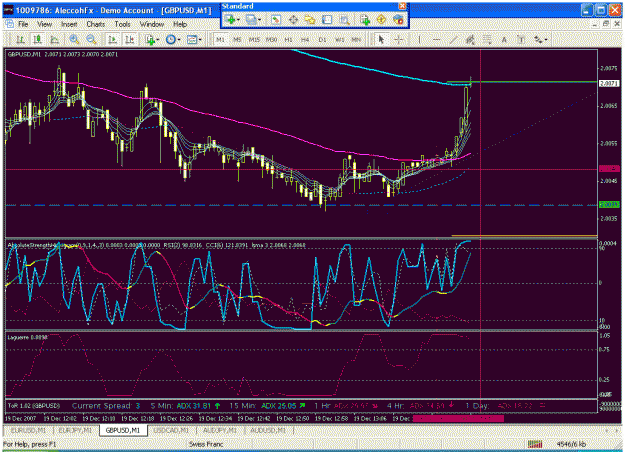
Task: Switch to the EURUSD,M1 chart tab
Action: coord(28,430)
